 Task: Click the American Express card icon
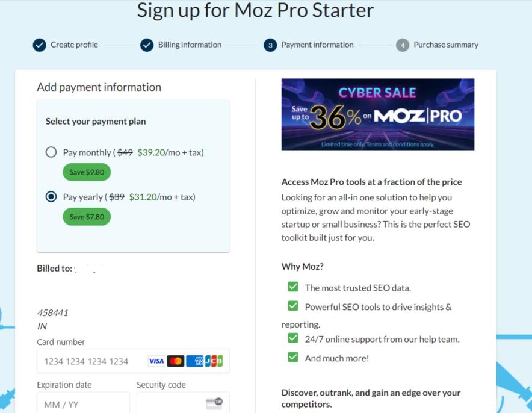point(194,361)
